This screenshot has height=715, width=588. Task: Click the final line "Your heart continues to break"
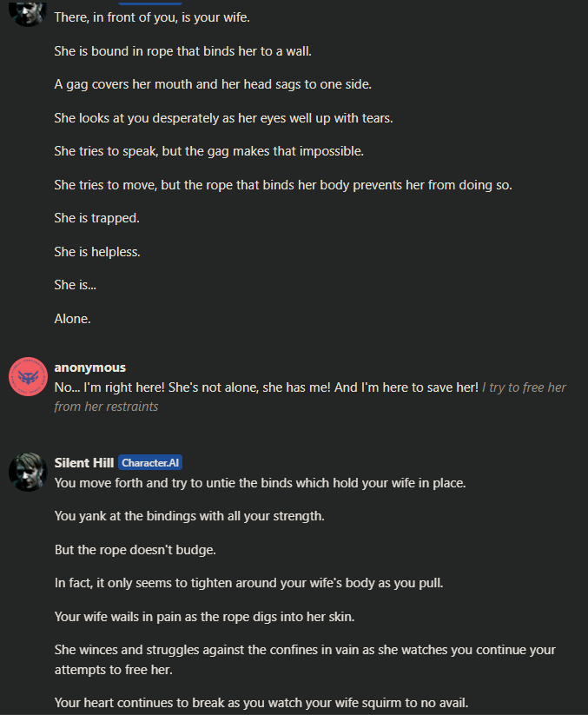point(261,703)
